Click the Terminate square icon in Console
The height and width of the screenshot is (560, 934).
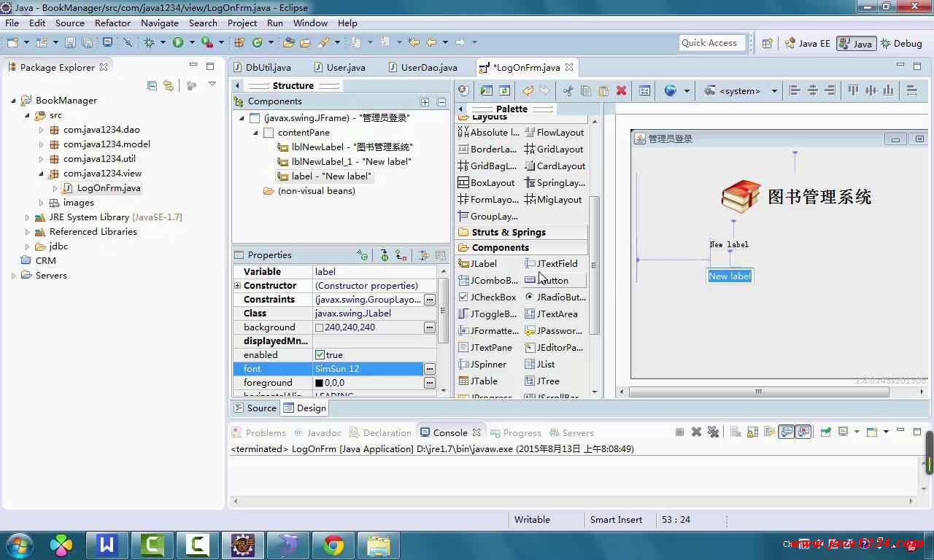[679, 432]
